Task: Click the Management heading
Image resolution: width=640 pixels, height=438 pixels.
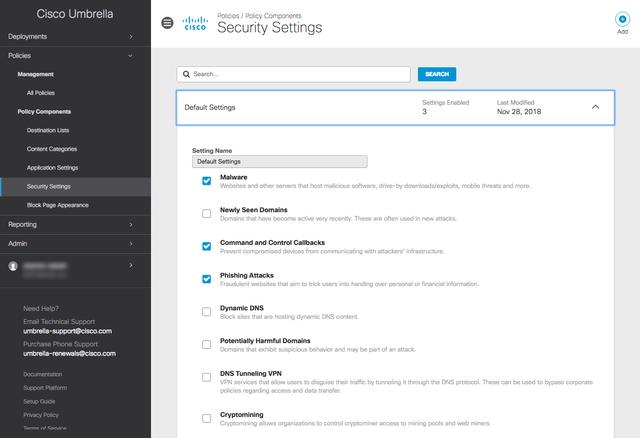Action: 36,74
